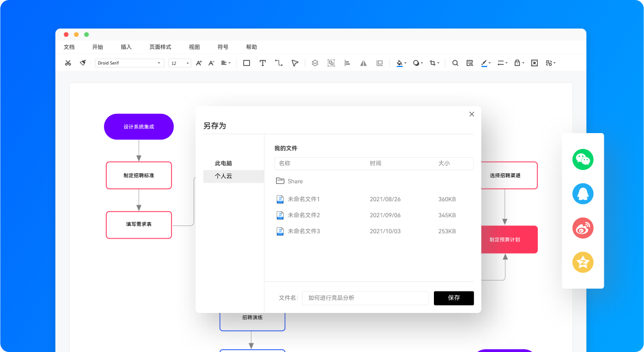Click the 文件名 input field
This screenshot has width=644, height=352.
click(365, 298)
